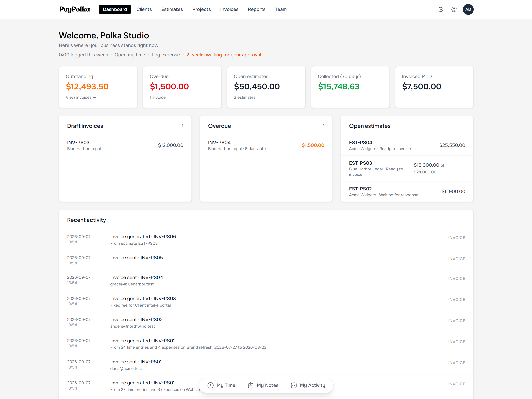Open activity Invoice generated · INV-PS06
The height and width of the screenshot is (399, 532).
[x=266, y=240]
